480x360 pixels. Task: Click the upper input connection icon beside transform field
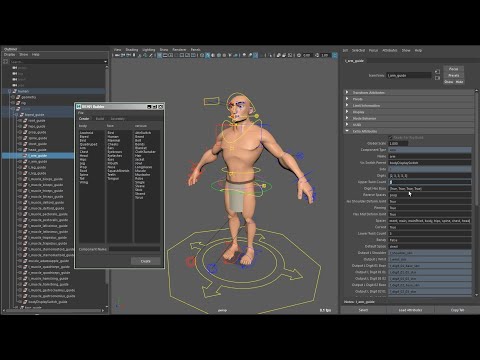coord(437,72)
